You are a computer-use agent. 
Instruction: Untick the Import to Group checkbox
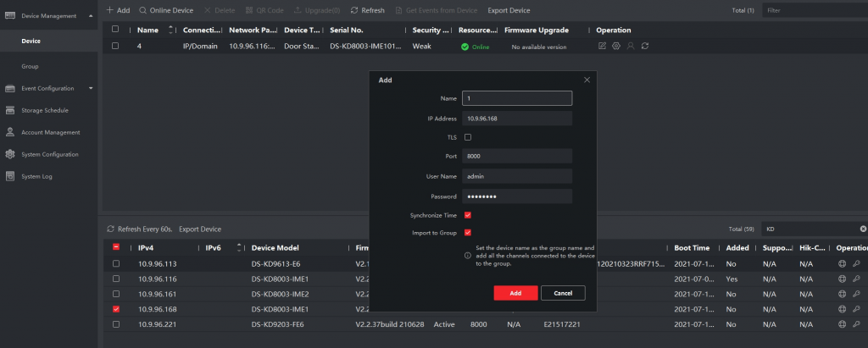click(468, 232)
